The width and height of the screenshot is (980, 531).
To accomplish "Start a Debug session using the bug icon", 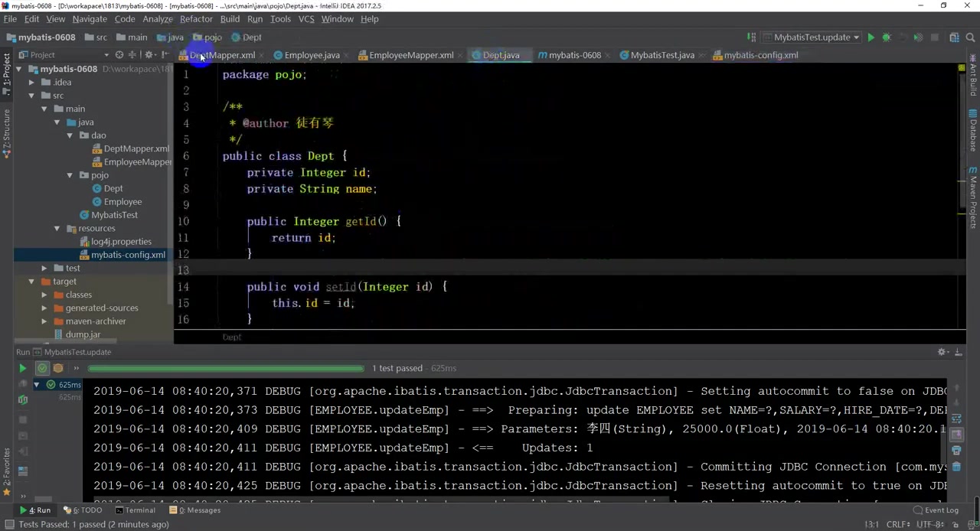I will click(x=887, y=37).
